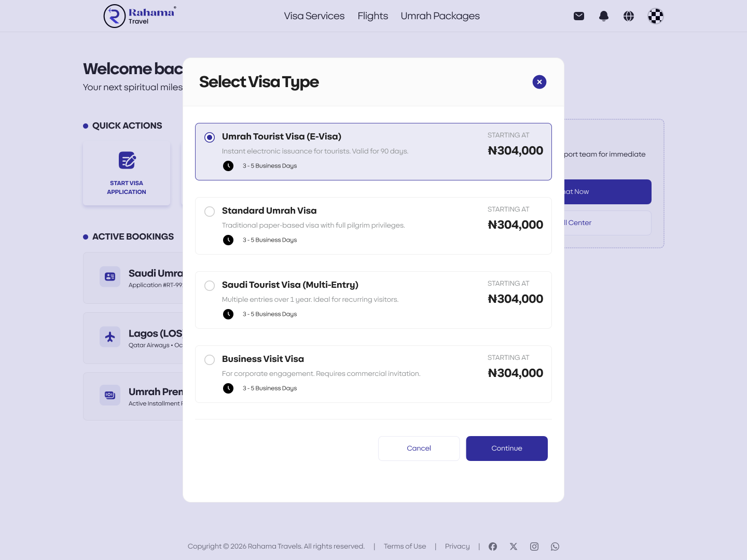Click the Call Center button
This screenshot has height=560, width=747.
point(607,223)
